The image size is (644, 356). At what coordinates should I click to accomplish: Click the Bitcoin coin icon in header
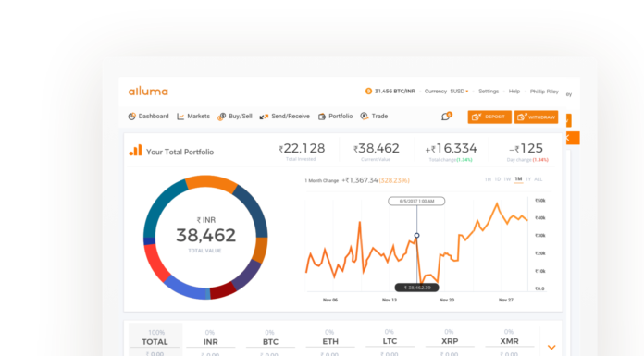pyautogui.click(x=368, y=92)
